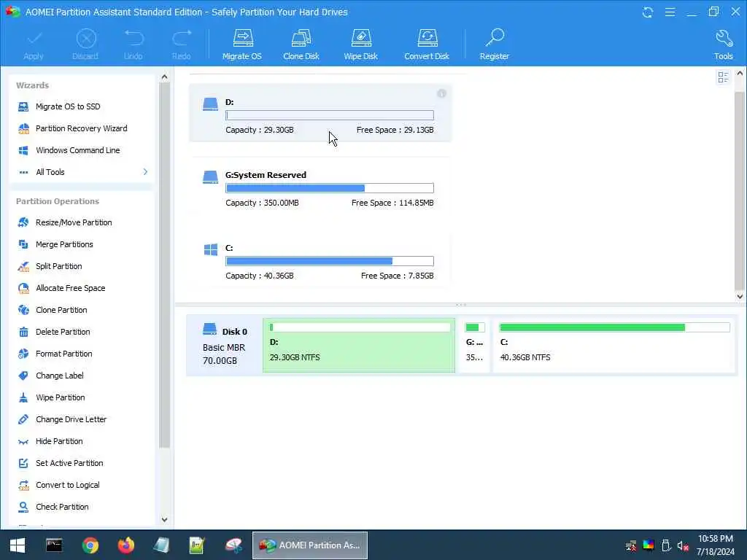747x560 pixels.
Task: Select Check Partition operation
Action: click(62, 507)
